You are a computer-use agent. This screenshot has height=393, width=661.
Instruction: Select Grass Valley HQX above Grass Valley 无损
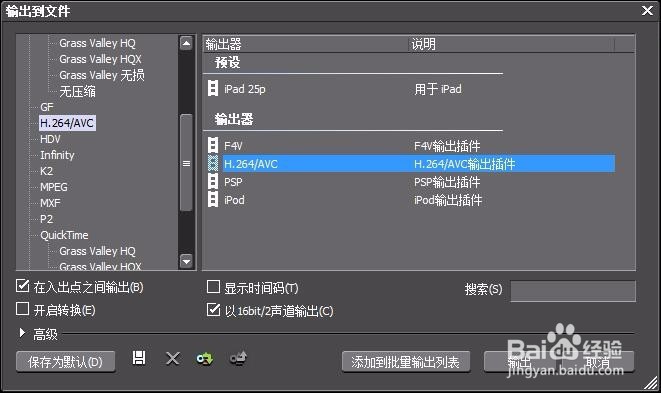coord(100,59)
